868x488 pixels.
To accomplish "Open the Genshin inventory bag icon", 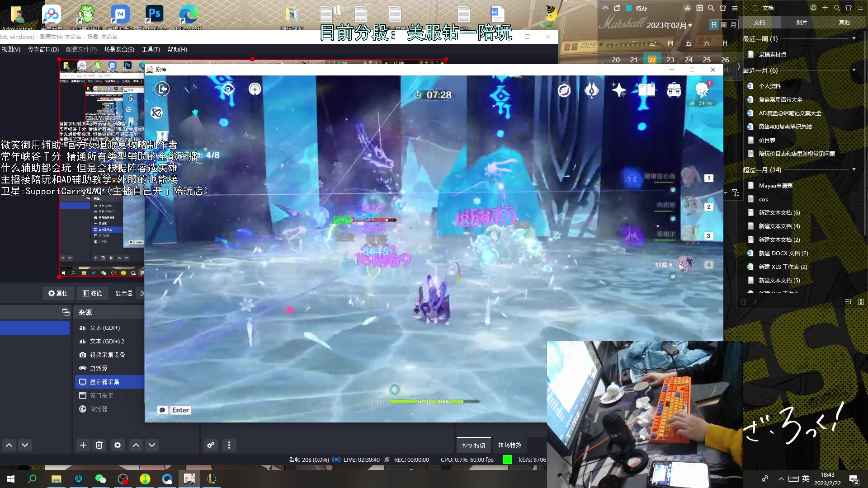I will coord(674,90).
